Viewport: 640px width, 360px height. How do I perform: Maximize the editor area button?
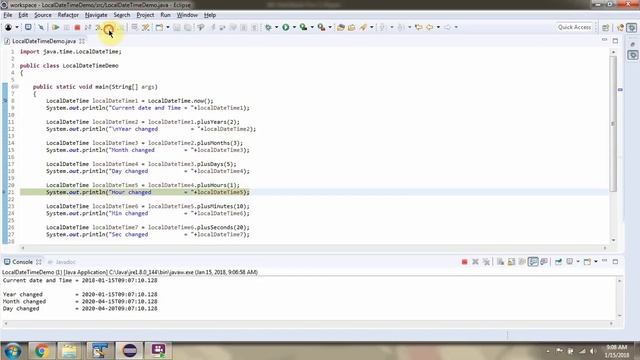coord(615,41)
